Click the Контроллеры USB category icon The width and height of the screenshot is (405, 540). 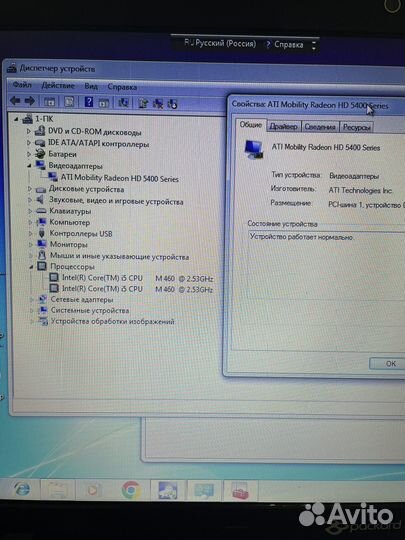(x=42, y=233)
